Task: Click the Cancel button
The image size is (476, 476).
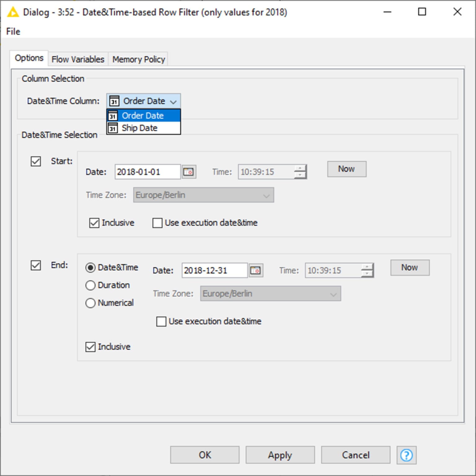Action: 356,455
